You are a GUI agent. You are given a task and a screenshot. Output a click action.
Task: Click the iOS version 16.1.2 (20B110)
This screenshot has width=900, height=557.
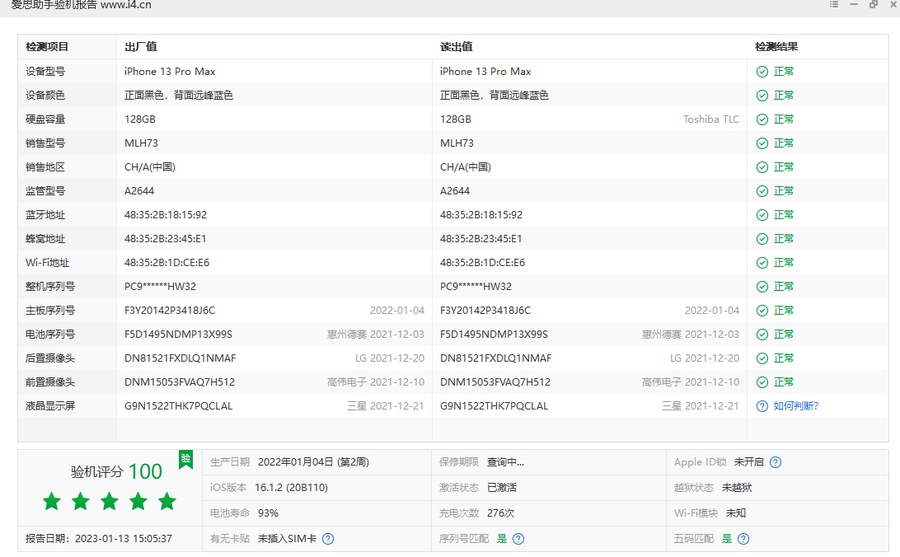(292, 488)
